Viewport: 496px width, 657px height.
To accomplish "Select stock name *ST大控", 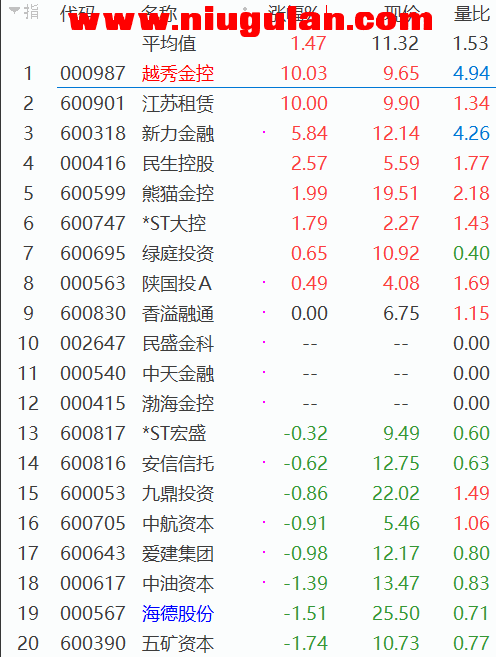I will pyautogui.click(x=174, y=223).
